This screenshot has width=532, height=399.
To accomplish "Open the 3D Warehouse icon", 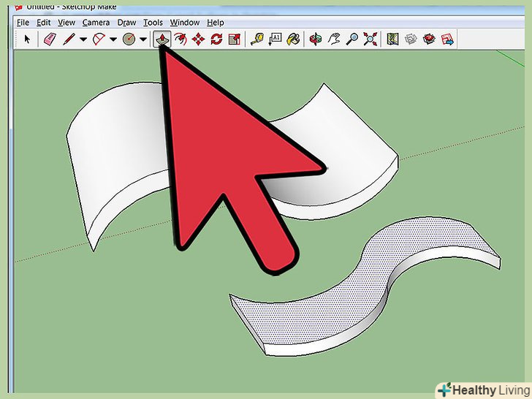I will (429, 39).
